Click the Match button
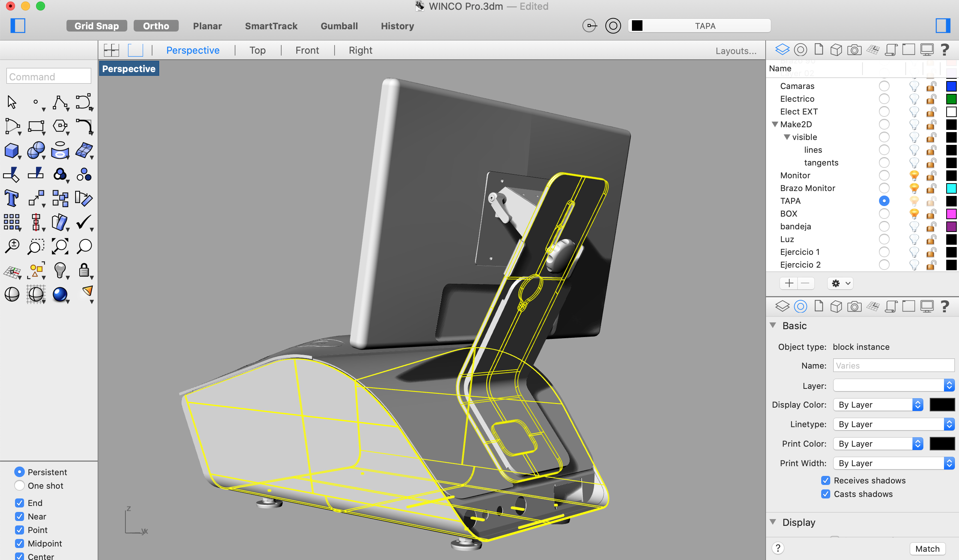The image size is (959, 560). (927, 548)
